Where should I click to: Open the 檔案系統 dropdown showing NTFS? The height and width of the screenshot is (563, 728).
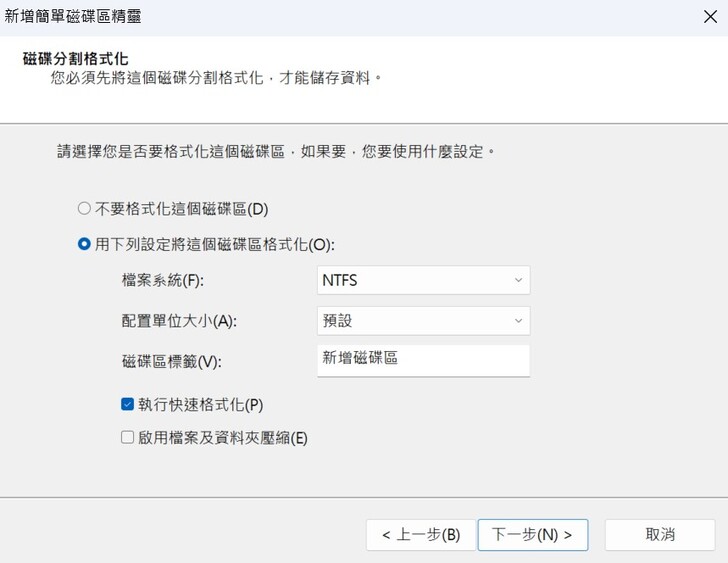click(x=422, y=281)
